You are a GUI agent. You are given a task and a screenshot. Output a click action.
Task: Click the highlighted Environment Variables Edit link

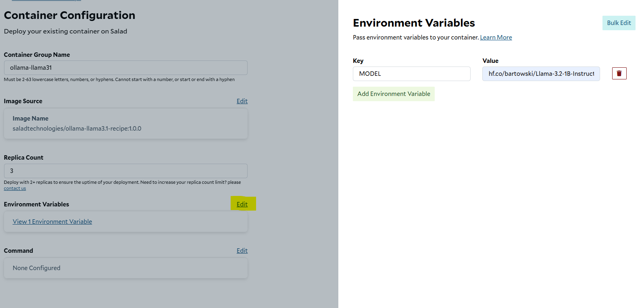coord(242,204)
